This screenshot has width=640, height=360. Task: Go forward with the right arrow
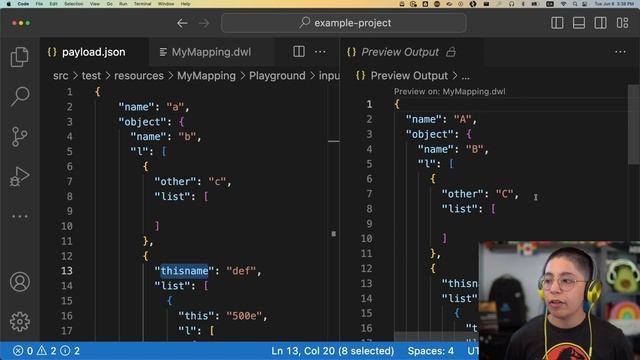204,23
